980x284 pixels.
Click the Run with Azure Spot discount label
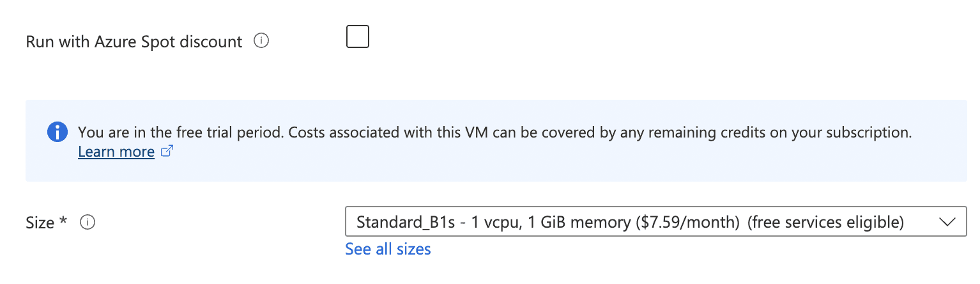tap(134, 42)
